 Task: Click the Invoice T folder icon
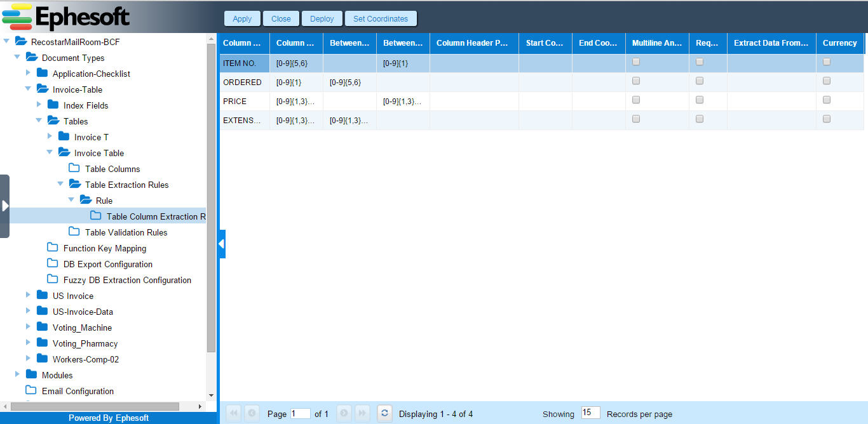(x=64, y=136)
